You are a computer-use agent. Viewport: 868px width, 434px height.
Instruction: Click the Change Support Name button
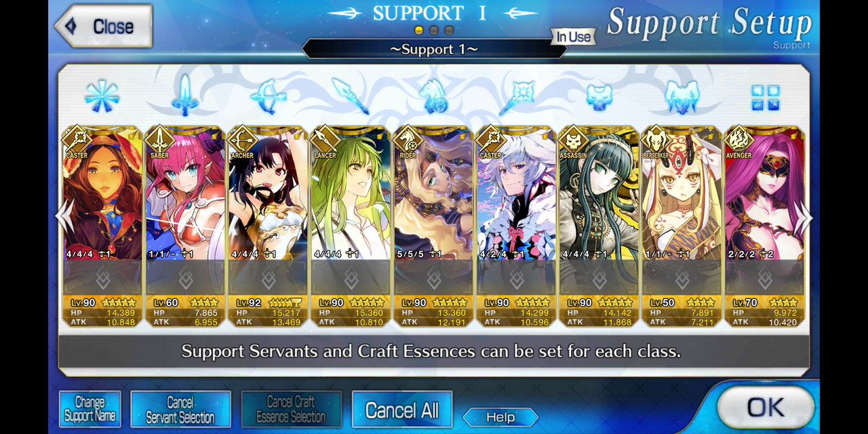click(x=90, y=410)
